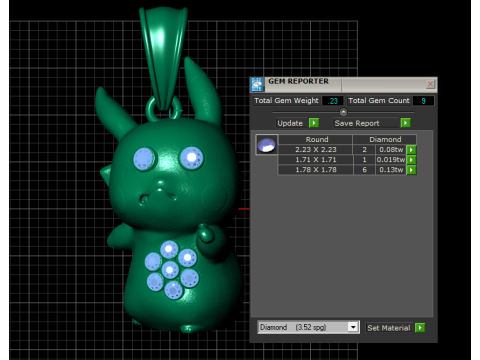
Task: Select the 2.23 X 2.23 size cell
Action: [315, 150]
